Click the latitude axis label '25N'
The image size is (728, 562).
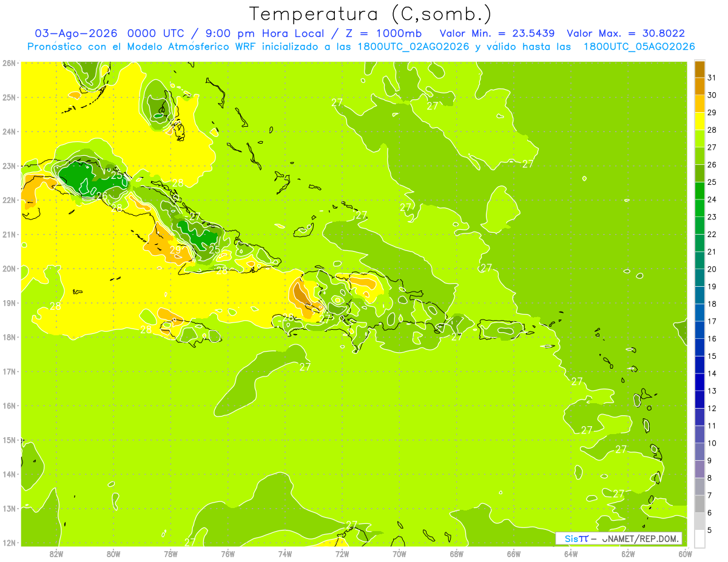tap(9, 97)
